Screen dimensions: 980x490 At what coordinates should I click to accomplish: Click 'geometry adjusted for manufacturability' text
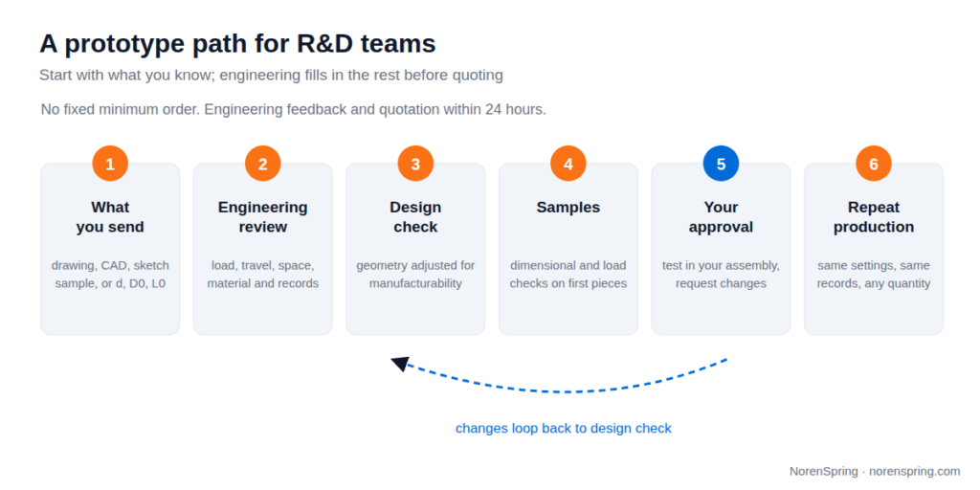[415, 275]
